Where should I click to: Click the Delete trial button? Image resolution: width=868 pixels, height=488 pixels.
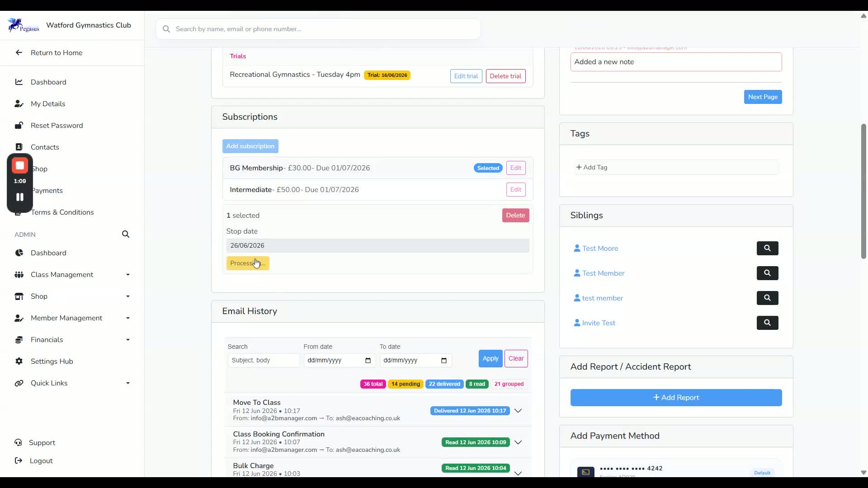tap(505, 76)
